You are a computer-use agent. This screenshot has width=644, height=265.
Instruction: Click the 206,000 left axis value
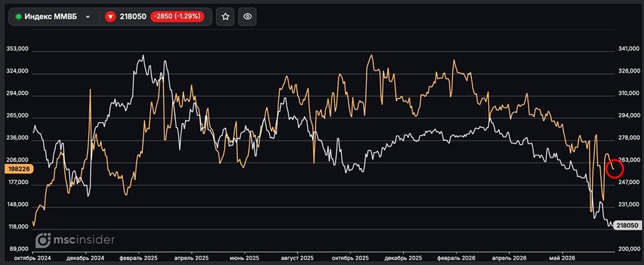(x=17, y=160)
